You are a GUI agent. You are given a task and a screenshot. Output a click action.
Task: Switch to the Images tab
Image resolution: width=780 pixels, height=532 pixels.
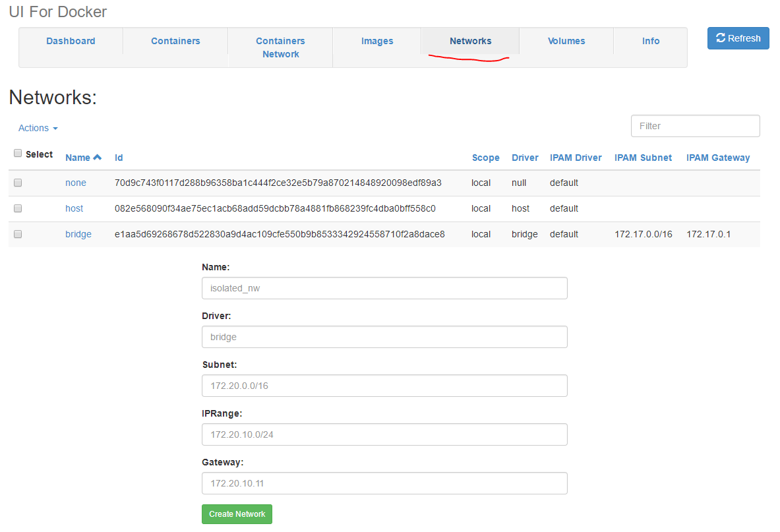[377, 42]
